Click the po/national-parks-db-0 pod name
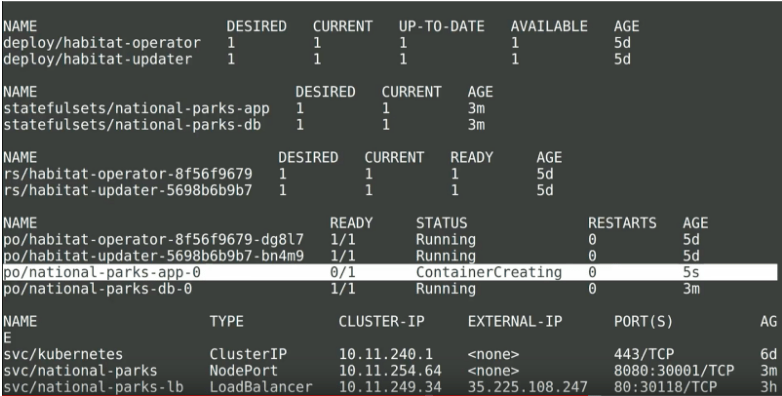This screenshot has width=782, height=396. coord(98,289)
